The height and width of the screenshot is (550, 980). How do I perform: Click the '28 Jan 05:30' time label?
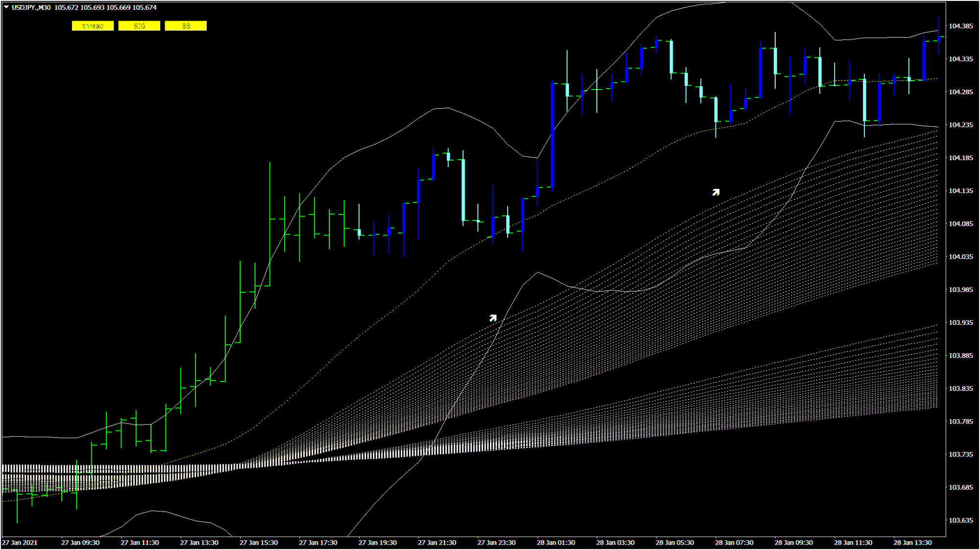tap(675, 543)
